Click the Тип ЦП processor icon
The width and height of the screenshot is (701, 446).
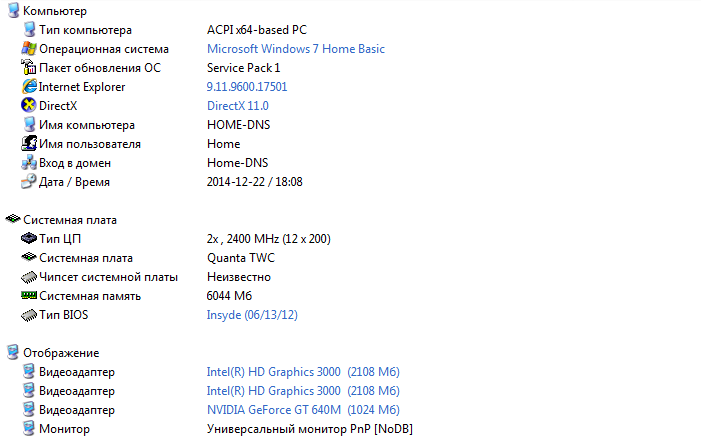(x=28, y=239)
